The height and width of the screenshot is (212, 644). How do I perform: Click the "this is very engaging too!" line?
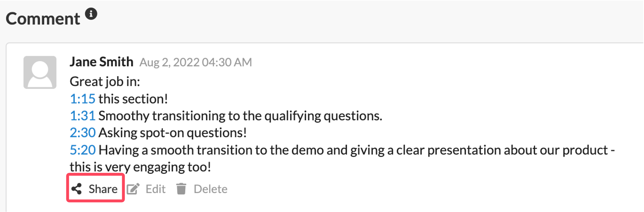pos(140,167)
